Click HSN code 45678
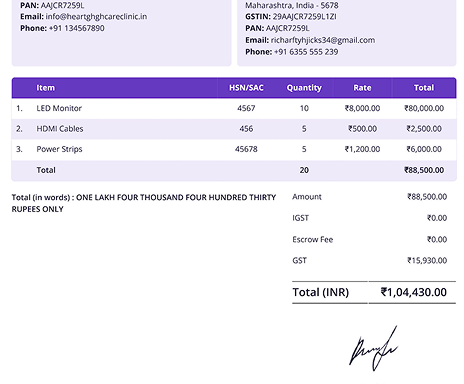The height and width of the screenshot is (384, 464). point(246,149)
